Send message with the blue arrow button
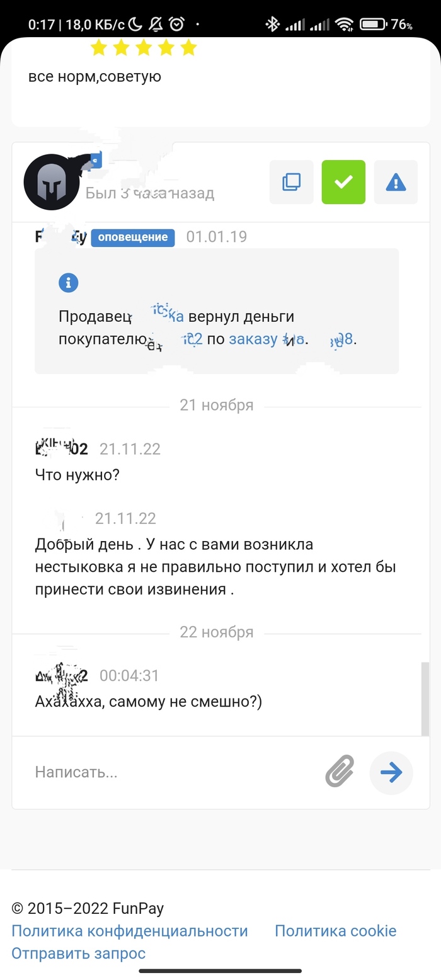The width and height of the screenshot is (441, 980). click(x=391, y=772)
